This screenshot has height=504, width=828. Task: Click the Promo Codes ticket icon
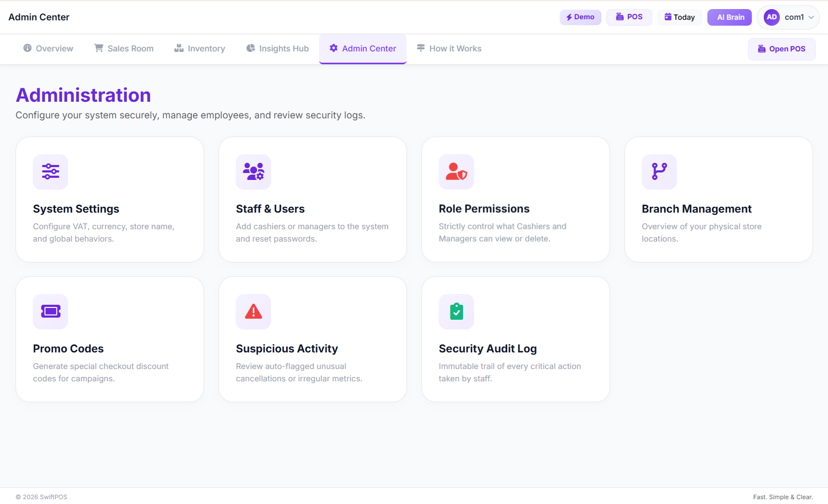(x=50, y=311)
